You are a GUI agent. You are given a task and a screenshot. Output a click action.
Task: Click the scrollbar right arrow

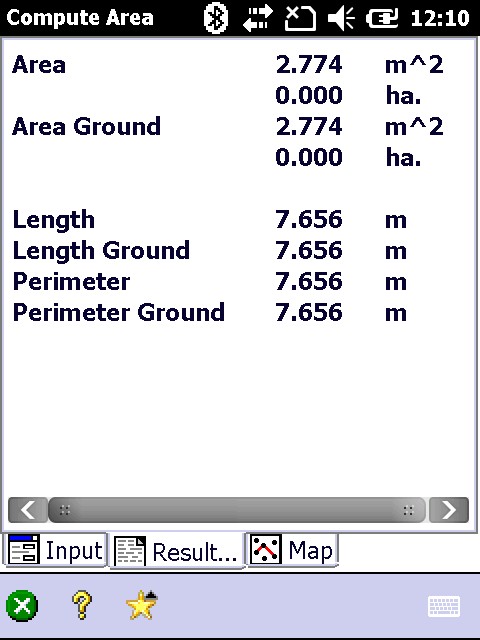coord(449,509)
